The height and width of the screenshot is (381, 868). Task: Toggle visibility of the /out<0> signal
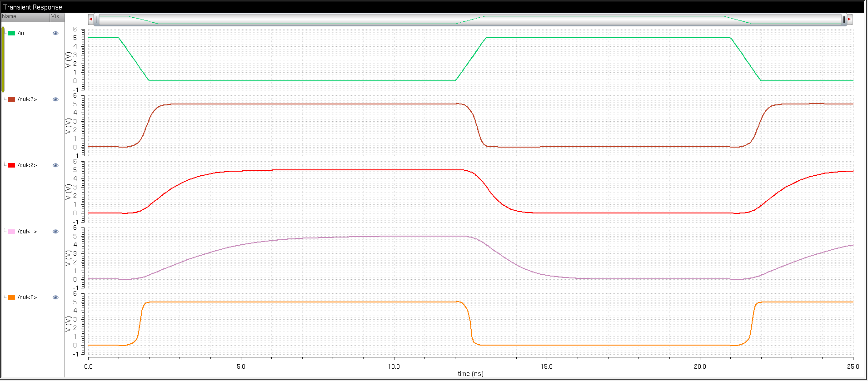[55, 297]
